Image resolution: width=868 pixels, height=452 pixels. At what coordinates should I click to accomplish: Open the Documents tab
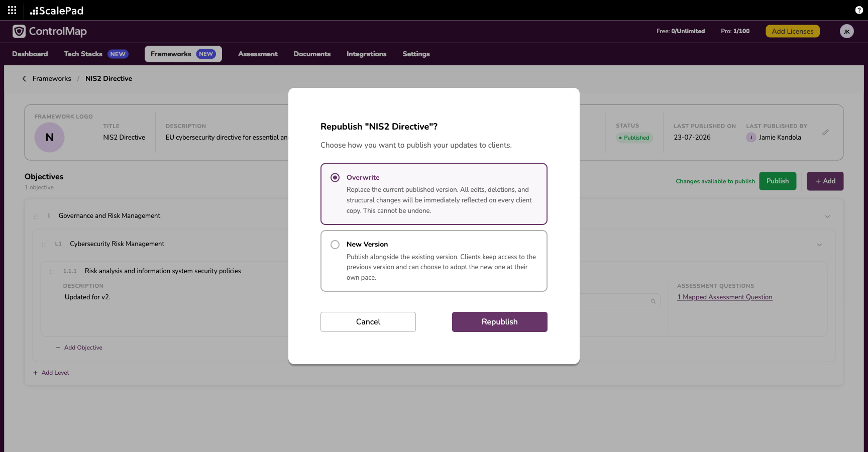(312, 54)
